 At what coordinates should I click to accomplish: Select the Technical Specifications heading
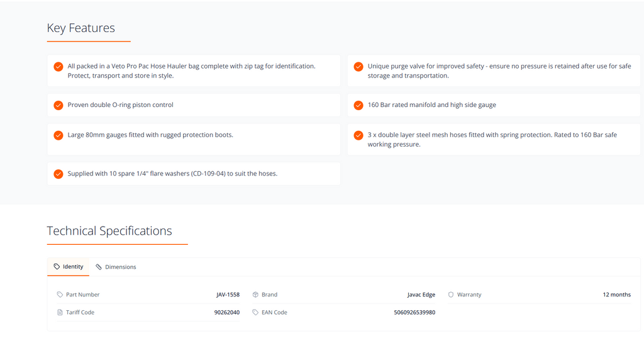pos(109,231)
